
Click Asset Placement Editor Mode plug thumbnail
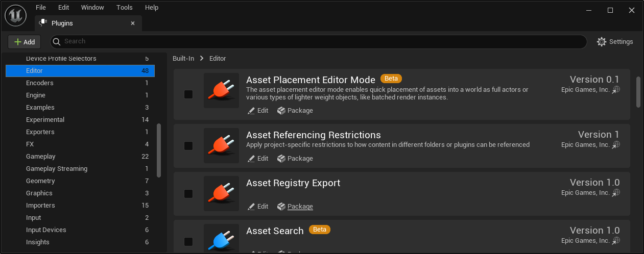pyautogui.click(x=221, y=90)
